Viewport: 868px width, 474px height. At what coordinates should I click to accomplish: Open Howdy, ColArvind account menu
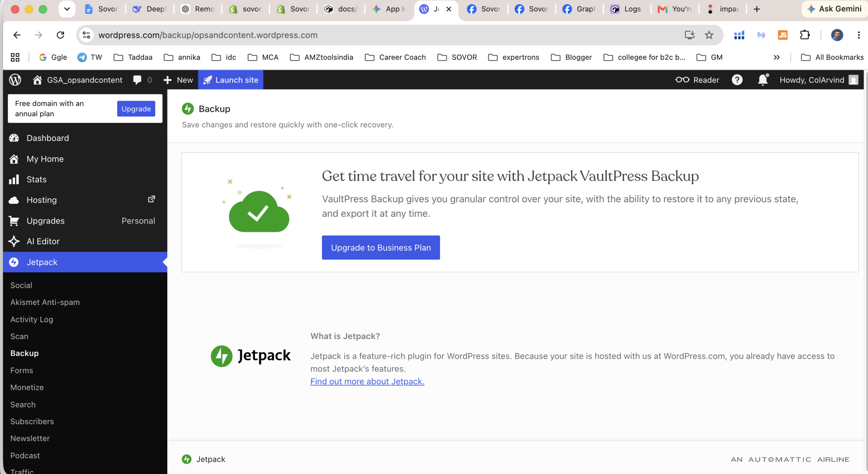[x=819, y=80]
